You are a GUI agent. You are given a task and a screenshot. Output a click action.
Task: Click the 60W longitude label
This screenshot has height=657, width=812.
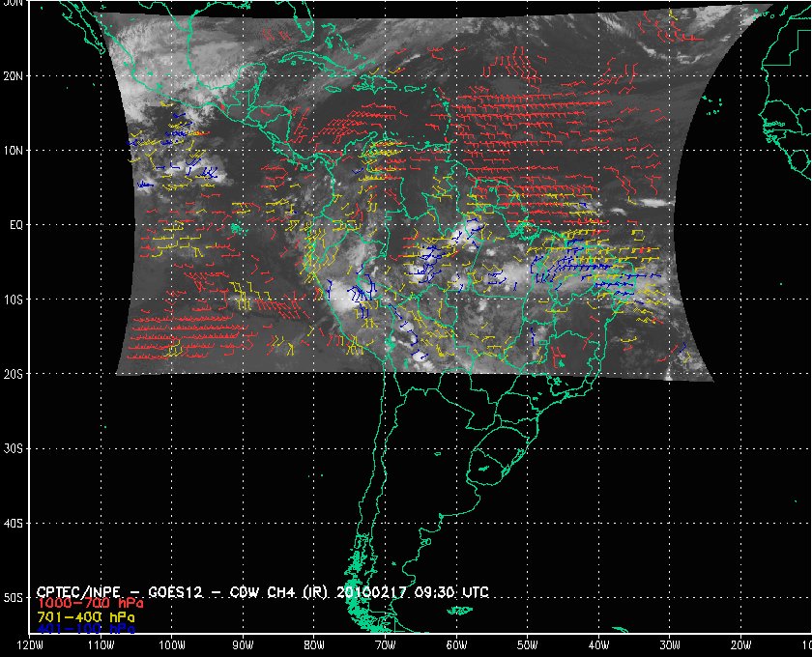[x=456, y=645]
